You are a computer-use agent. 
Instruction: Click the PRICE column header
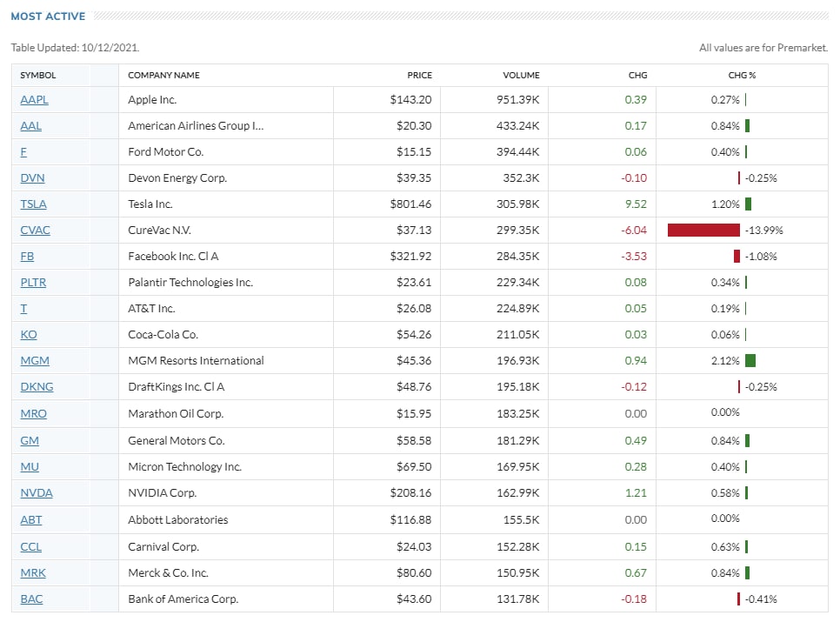pyautogui.click(x=419, y=76)
